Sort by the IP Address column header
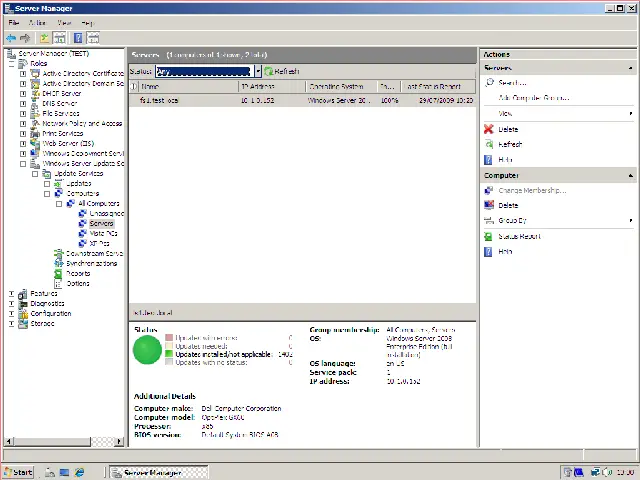640x480 pixels. (x=272, y=87)
